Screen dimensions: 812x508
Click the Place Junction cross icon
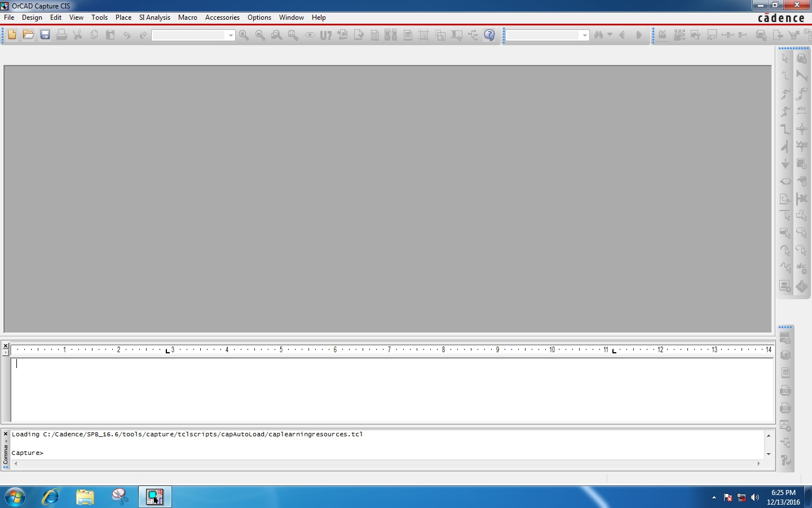pyautogui.click(x=802, y=129)
